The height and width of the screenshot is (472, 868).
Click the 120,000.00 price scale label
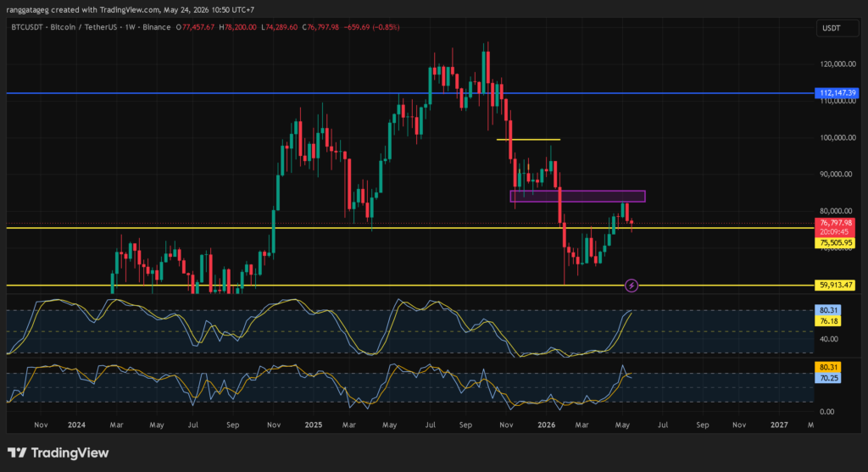tap(837, 64)
